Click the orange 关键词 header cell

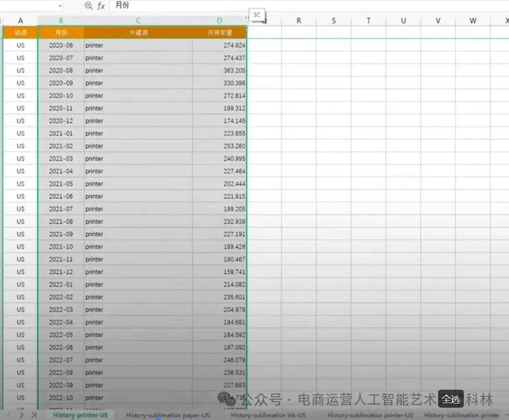138,32
